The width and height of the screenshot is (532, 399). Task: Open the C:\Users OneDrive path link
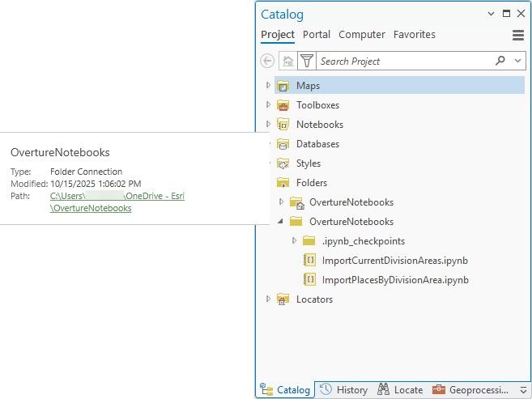tap(117, 196)
